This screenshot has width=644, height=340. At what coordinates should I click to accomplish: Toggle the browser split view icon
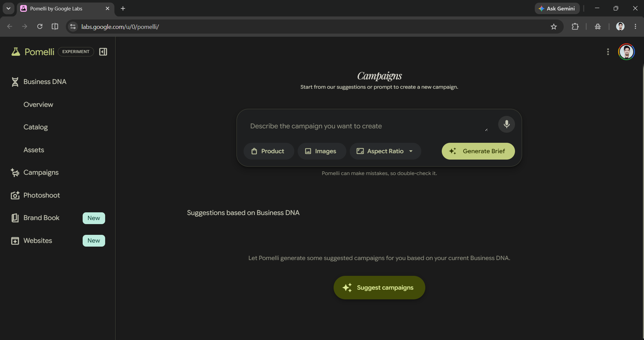click(55, 27)
